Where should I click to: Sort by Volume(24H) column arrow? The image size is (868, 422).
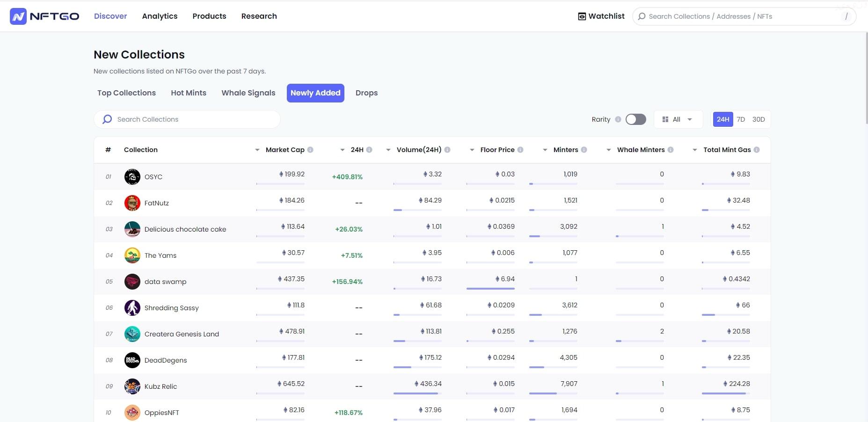(x=388, y=150)
